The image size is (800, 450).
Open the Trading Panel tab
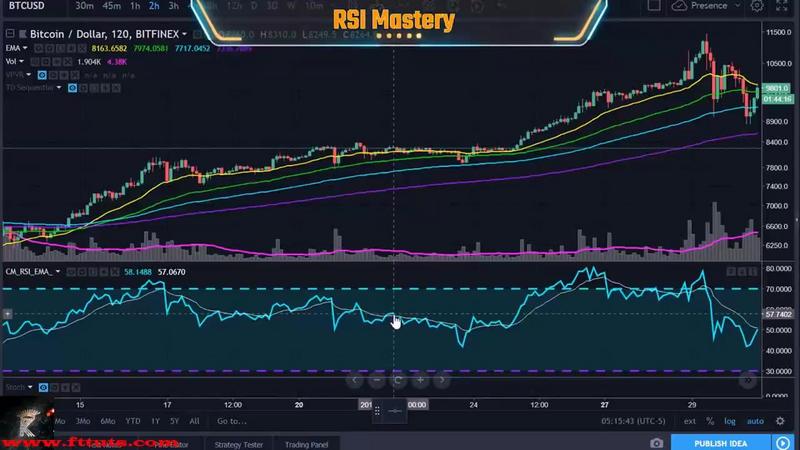(306, 444)
